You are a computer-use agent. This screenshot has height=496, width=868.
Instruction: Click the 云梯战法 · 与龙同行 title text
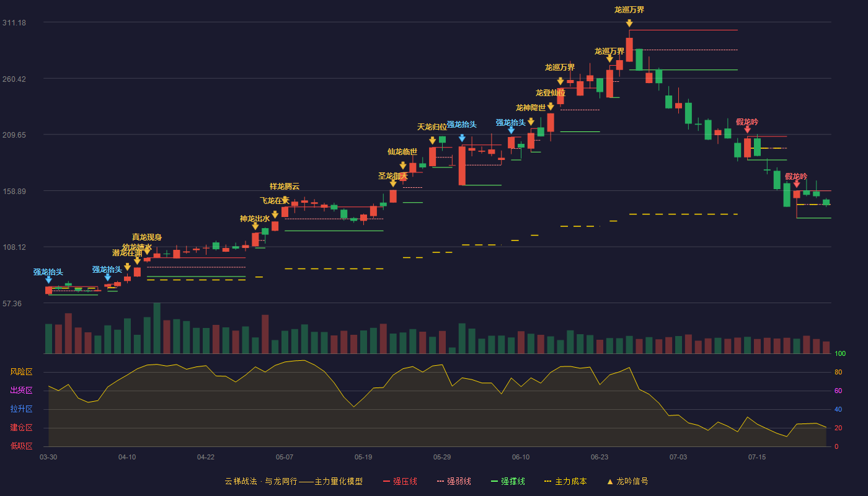(260, 481)
